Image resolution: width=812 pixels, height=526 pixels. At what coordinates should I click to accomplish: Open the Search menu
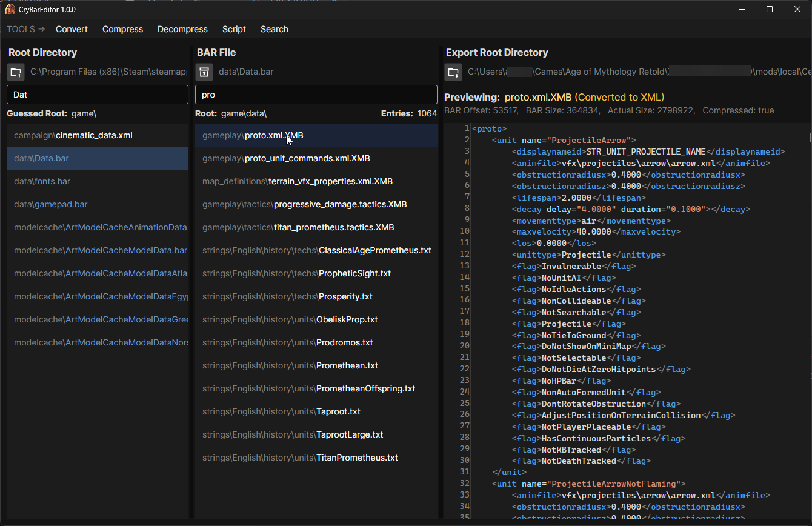coord(274,29)
